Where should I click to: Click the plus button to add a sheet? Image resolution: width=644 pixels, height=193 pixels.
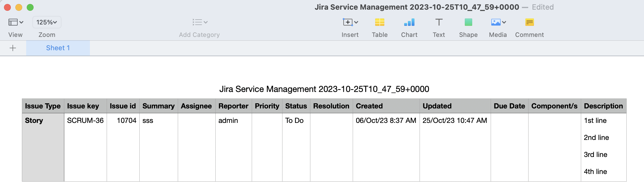[x=13, y=48]
